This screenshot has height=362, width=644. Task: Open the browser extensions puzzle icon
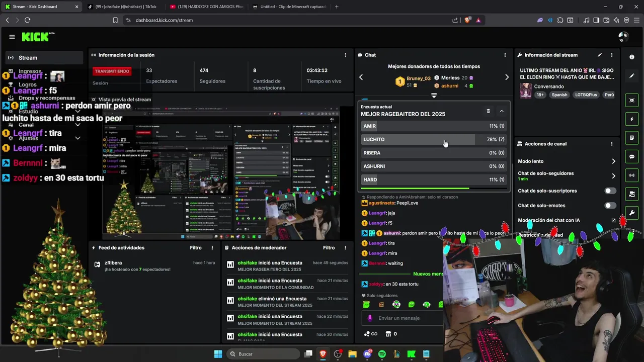pos(560,20)
